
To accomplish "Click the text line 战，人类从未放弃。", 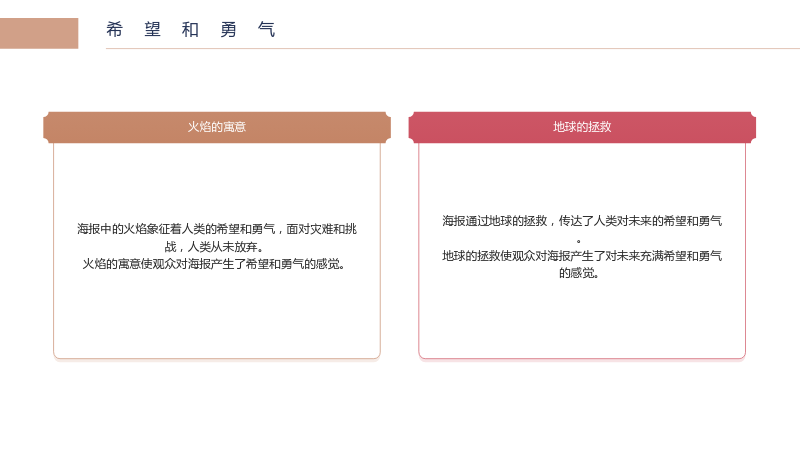I will tap(215, 246).
